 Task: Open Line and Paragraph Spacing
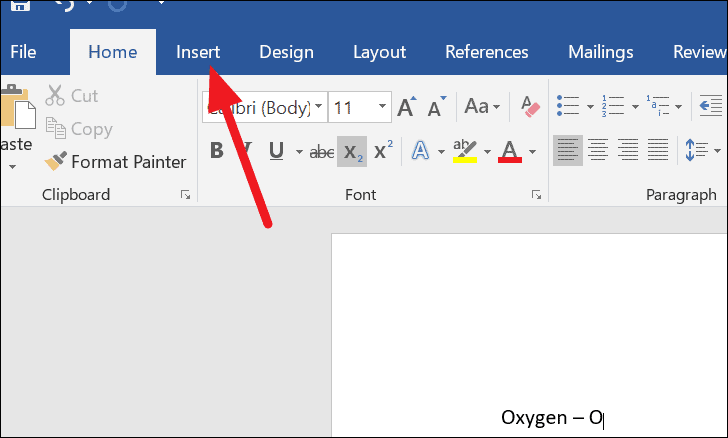696,150
